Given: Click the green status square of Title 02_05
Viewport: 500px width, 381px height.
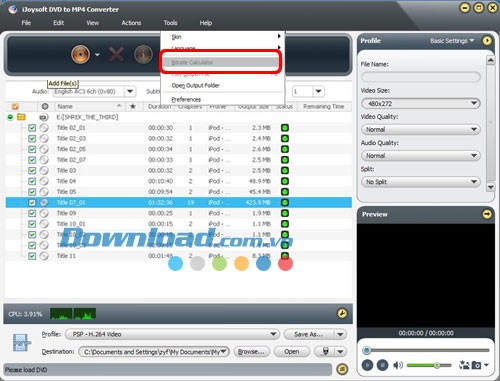Looking at the screenshot, I should pos(285,149).
